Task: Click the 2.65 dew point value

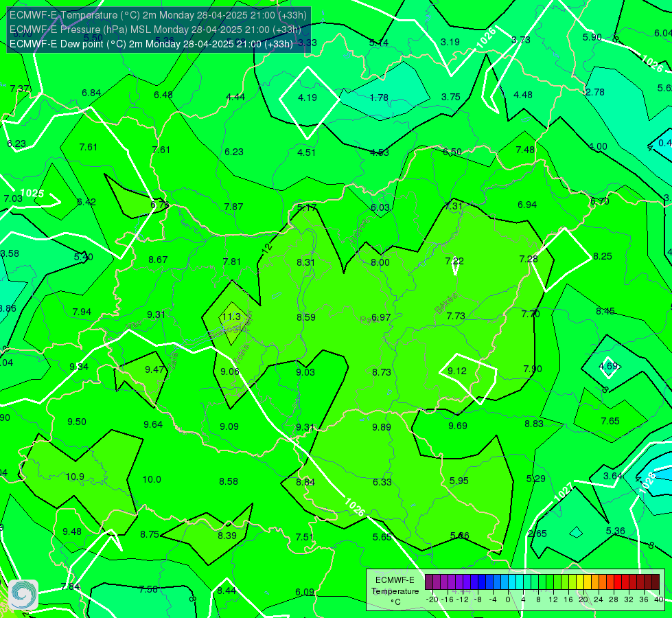Action: [x=537, y=534]
